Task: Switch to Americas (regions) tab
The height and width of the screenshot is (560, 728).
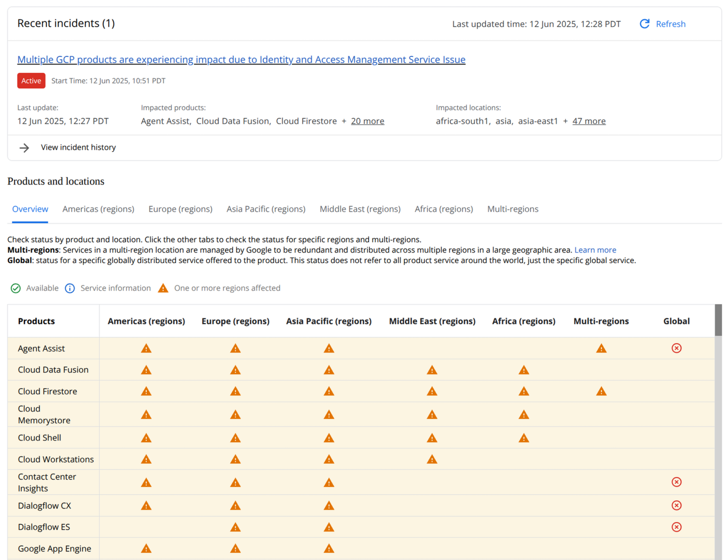Action: pyautogui.click(x=98, y=209)
